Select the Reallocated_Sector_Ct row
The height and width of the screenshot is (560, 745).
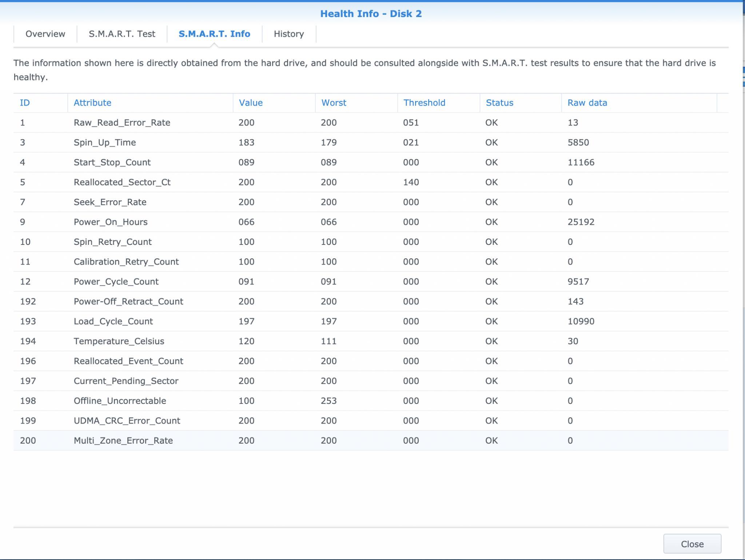coord(371,182)
